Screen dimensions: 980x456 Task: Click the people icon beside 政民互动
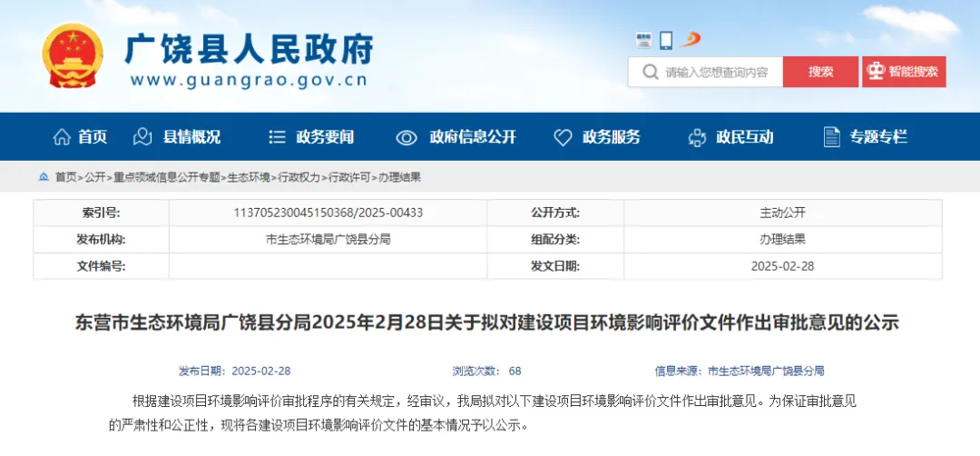pos(697,137)
